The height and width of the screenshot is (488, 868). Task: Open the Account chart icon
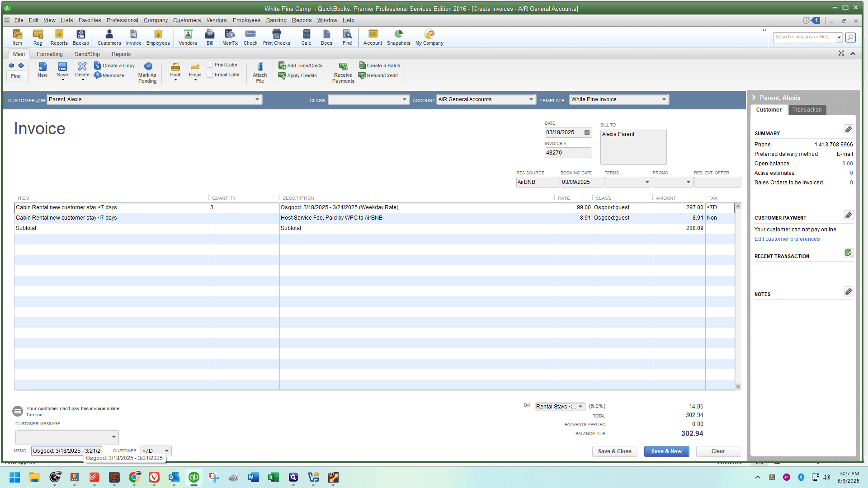(373, 37)
